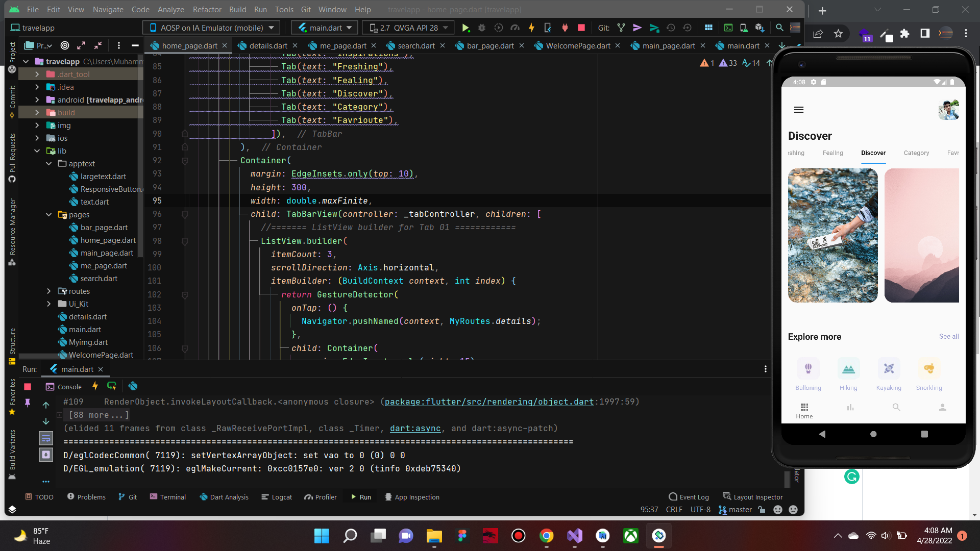
Task: Toggle Build Variants sidebar button
Action: coord(12,455)
